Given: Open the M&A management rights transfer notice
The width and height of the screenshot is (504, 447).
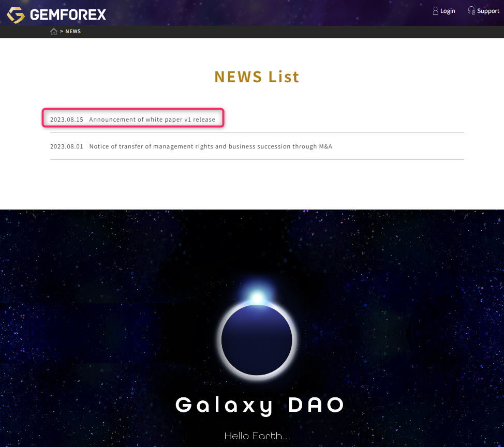Looking at the screenshot, I should 211,146.
